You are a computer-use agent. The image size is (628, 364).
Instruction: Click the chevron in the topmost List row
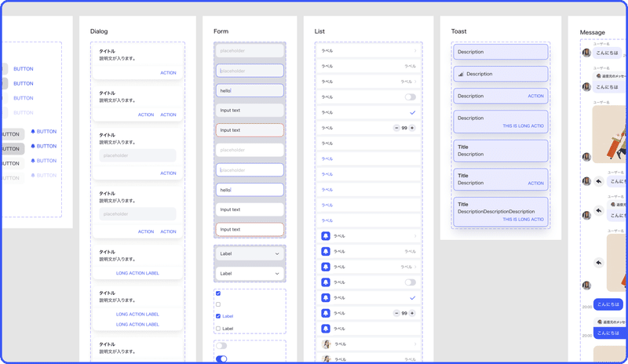click(415, 51)
